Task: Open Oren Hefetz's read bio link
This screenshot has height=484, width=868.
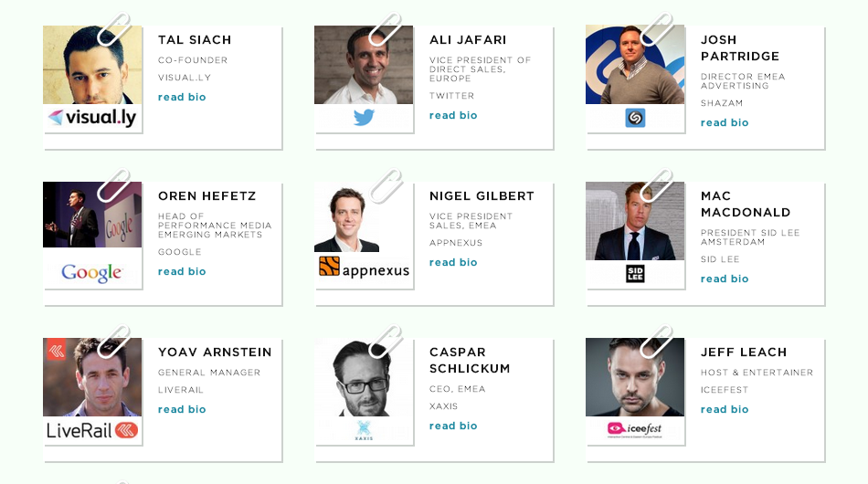Action: pyautogui.click(x=182, y=271)
